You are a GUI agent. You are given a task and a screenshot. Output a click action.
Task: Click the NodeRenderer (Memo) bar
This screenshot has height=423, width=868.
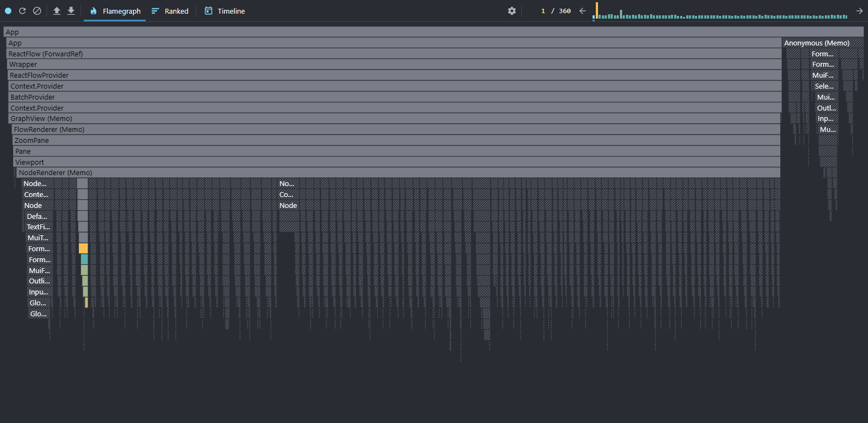click(x=398, y=173)
